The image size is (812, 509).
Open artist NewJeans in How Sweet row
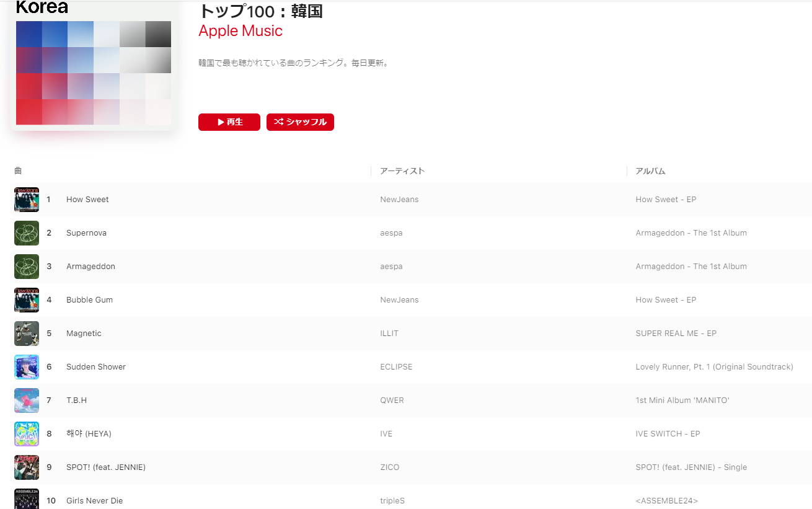tap(399, 200)
